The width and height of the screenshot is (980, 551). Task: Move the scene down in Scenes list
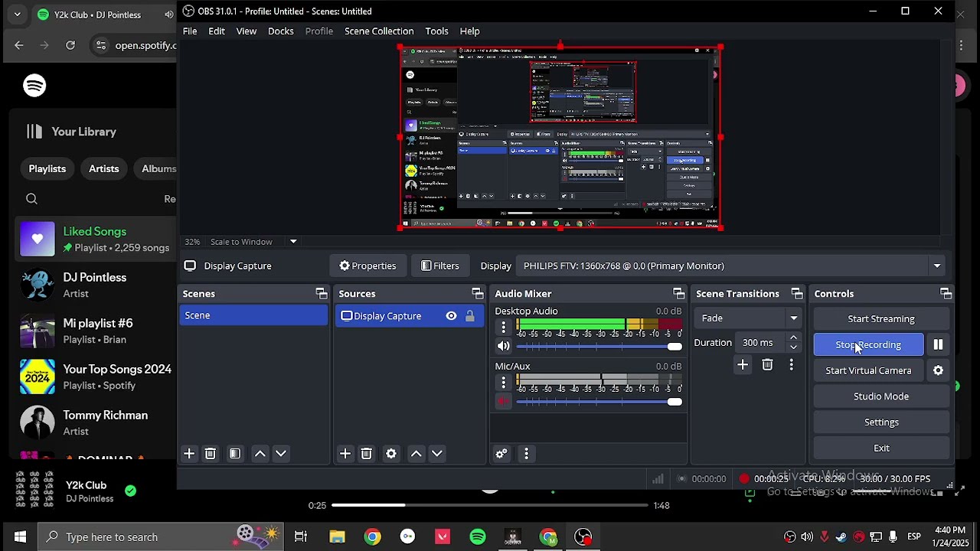click(x=281, y=454)
